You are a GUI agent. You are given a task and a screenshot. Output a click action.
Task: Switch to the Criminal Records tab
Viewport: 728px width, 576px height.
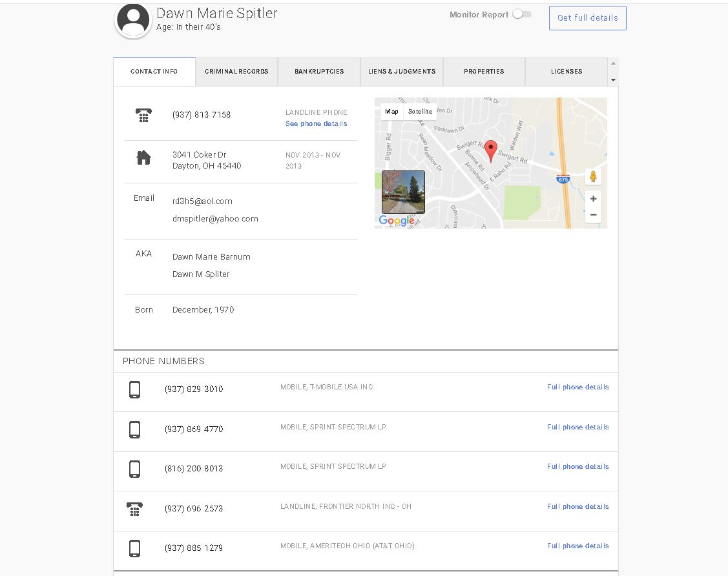(236, 72)
